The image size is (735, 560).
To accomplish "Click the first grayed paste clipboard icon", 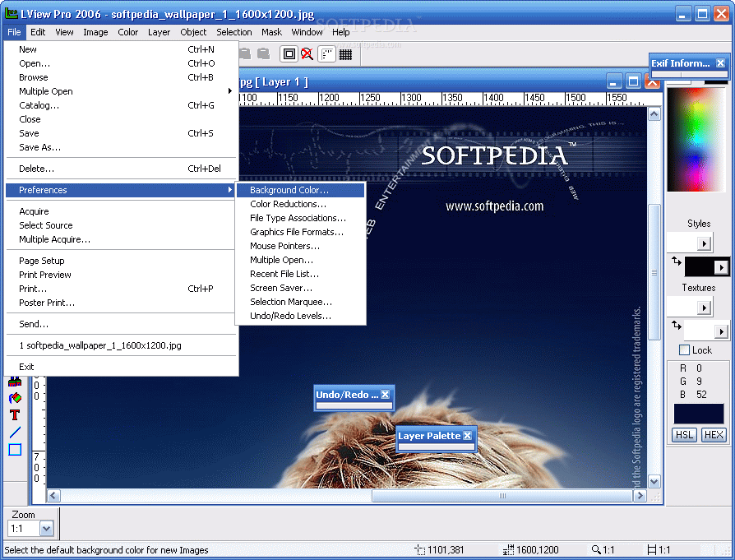I will coord(245,54).
